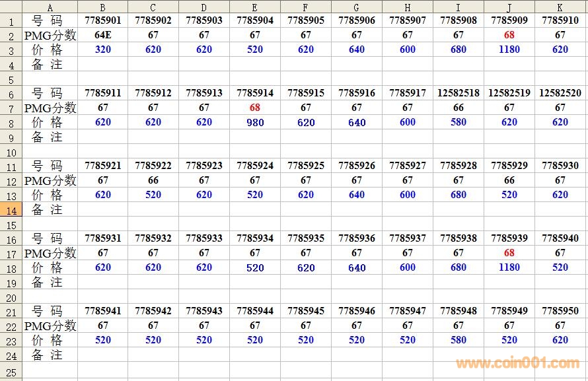Click the cell containing 64E
588x381 pixels.
[x=103, y=35]
